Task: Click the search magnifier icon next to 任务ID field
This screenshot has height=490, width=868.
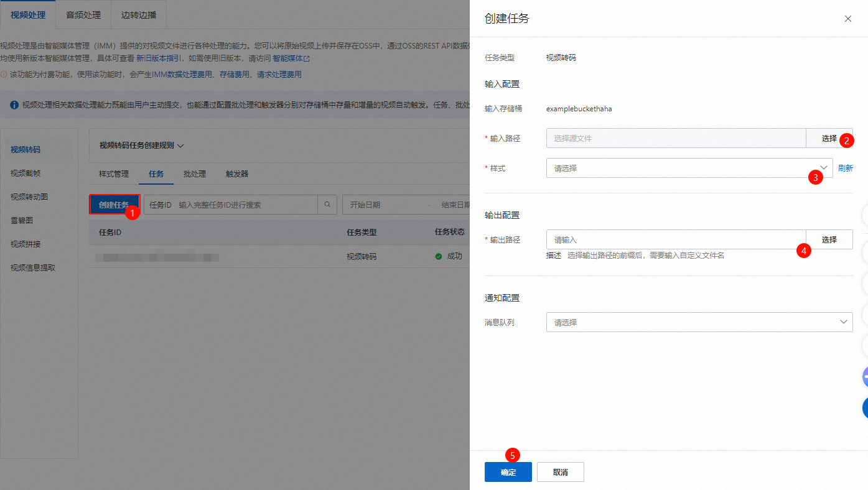Action: [327, 205]
